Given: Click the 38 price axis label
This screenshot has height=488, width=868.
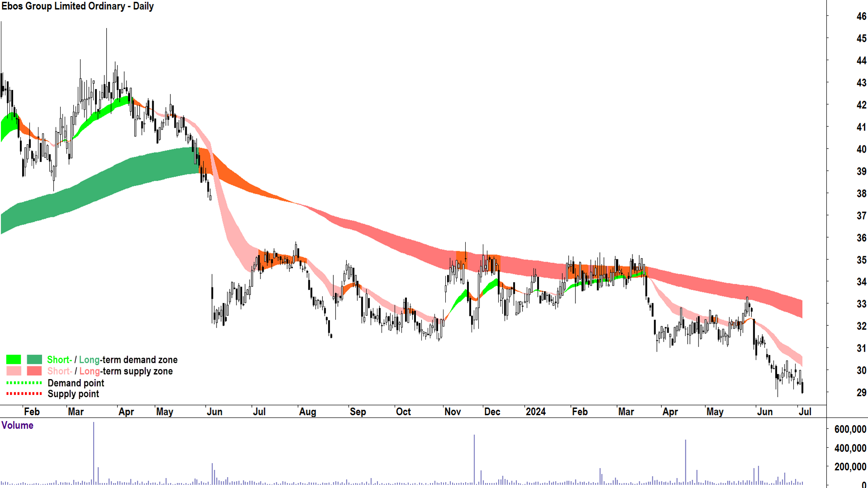Looking at the screenshot, I should click(x=861, y=193).
